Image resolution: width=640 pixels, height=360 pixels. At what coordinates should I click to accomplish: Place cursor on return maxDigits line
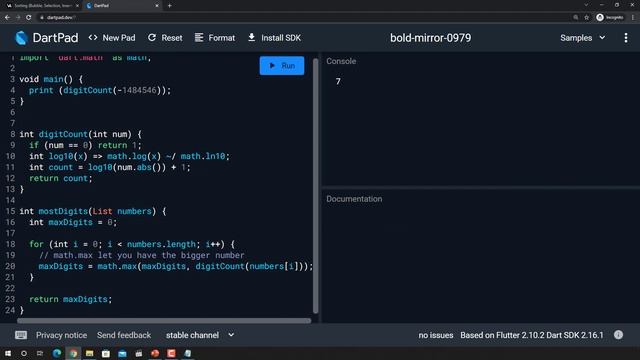pyautogui.click(x=70, y=299)
